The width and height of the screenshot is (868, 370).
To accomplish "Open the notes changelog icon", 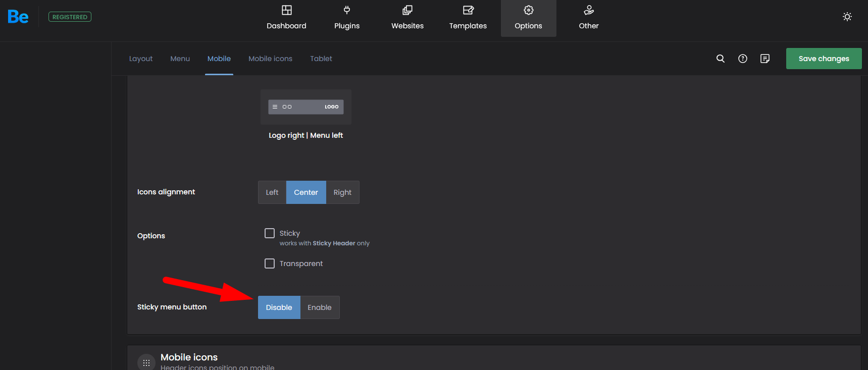I will pos(765,59).
